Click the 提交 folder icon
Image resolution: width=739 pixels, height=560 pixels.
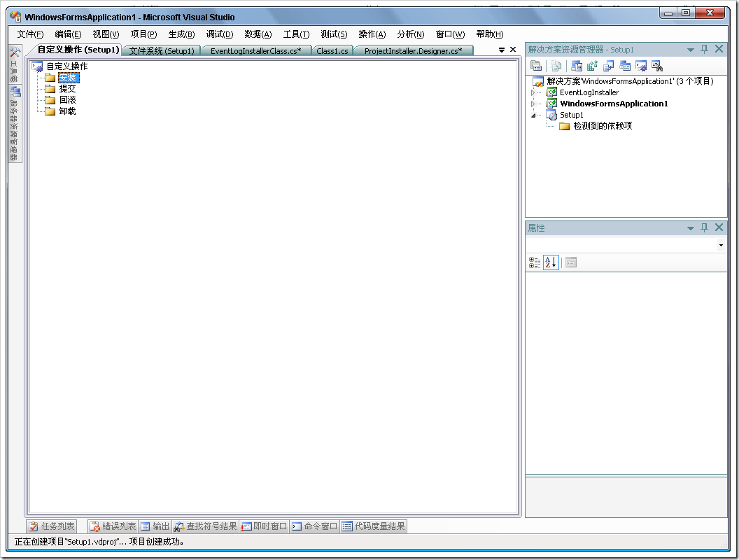(50, 89)
